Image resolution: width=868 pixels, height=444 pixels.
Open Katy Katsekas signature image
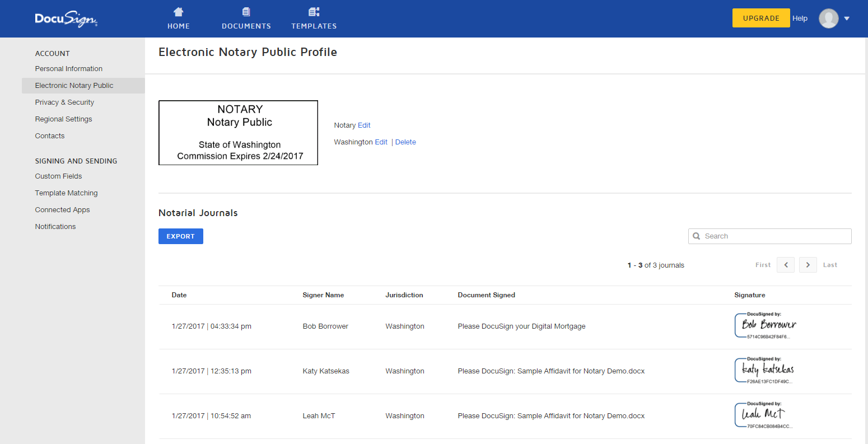click(x=764, y=371)
